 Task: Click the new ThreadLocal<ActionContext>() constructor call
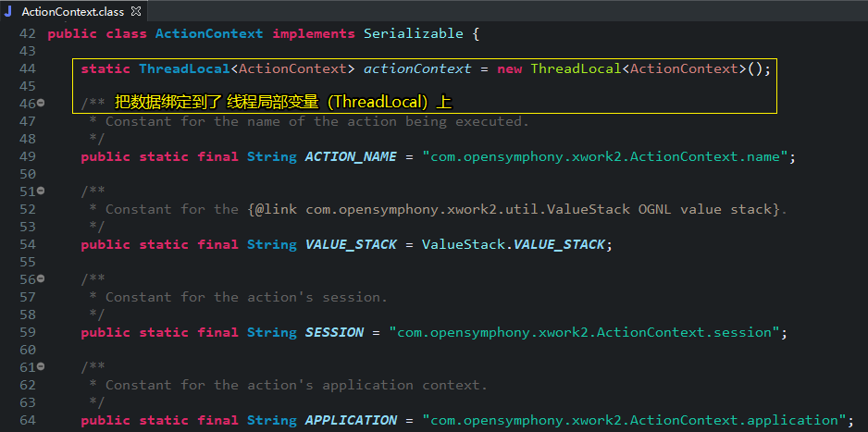point(630,68)
